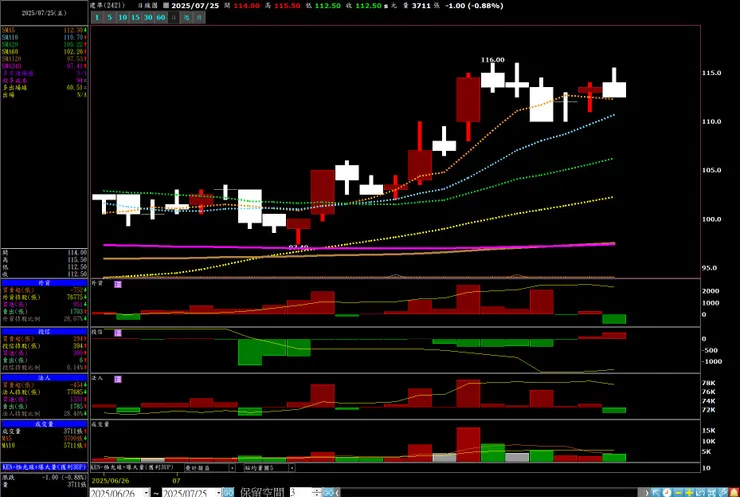Image resolution: width=740 pixels, height=497 pixels.
Task: Open the end date 2025/07/25 dropdown
Action: 218,493
